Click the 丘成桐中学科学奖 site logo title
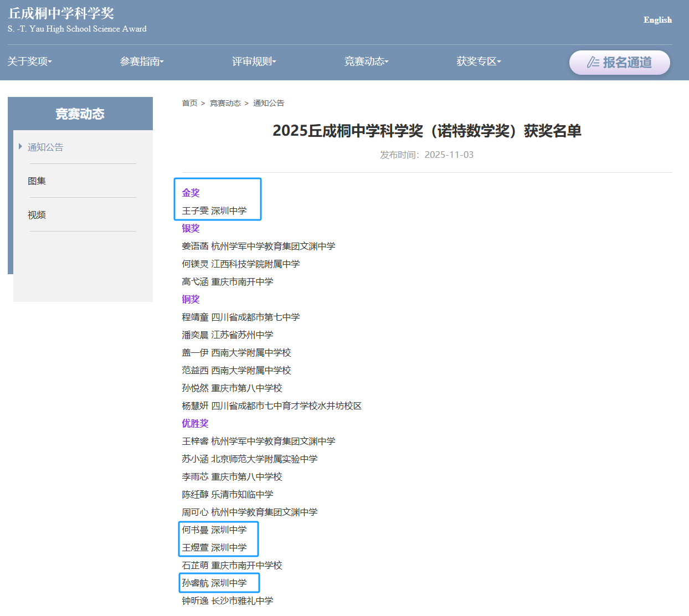This screenshot has width=689, height=616. [61, 14]
